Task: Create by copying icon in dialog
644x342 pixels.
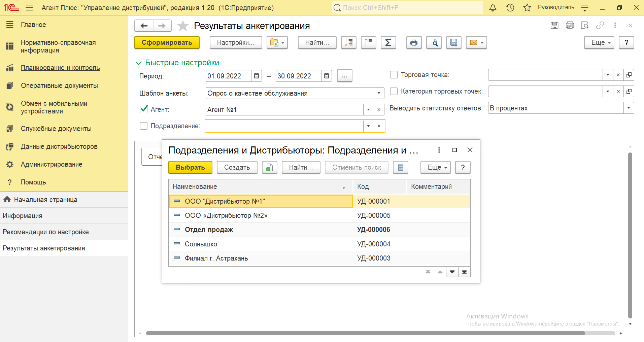Action: pyautogui.click(x=269, y=168)
